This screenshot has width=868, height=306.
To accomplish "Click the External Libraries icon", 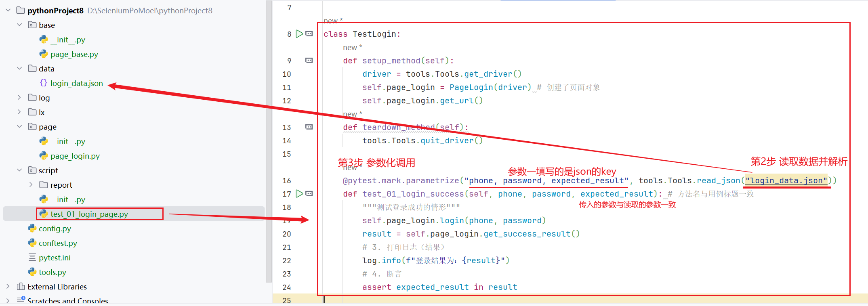I will point(21,287).
